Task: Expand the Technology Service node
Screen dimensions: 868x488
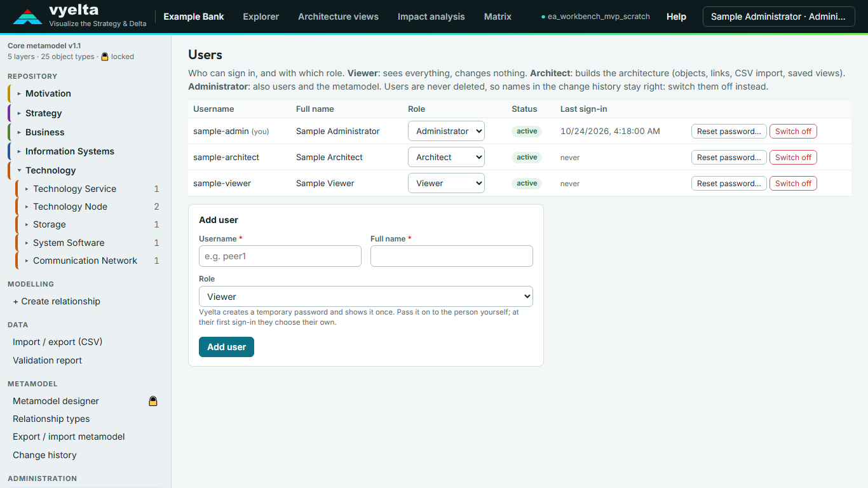Action: coord(27,189)
